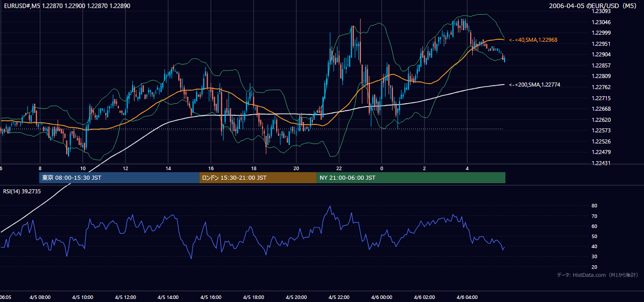Click RSI scale value 30

594,257
